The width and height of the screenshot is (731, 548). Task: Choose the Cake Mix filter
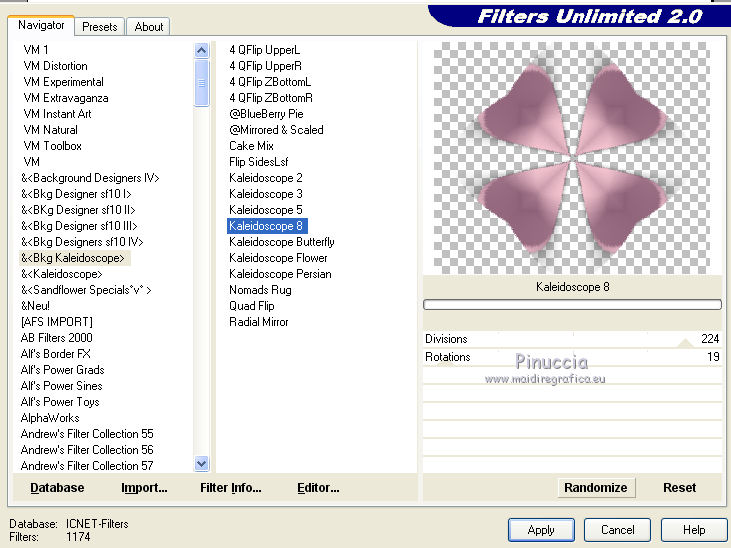(x=251, y=146)
